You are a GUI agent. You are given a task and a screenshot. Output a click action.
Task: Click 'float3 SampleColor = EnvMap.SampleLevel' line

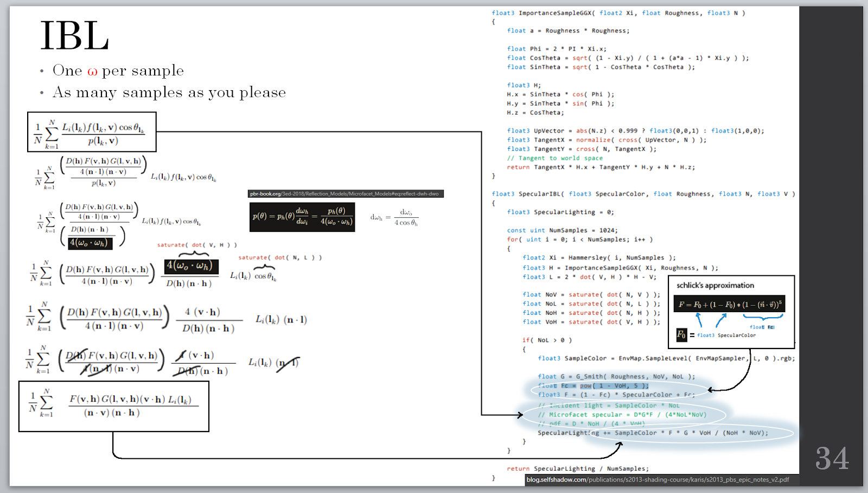[666, 358]
